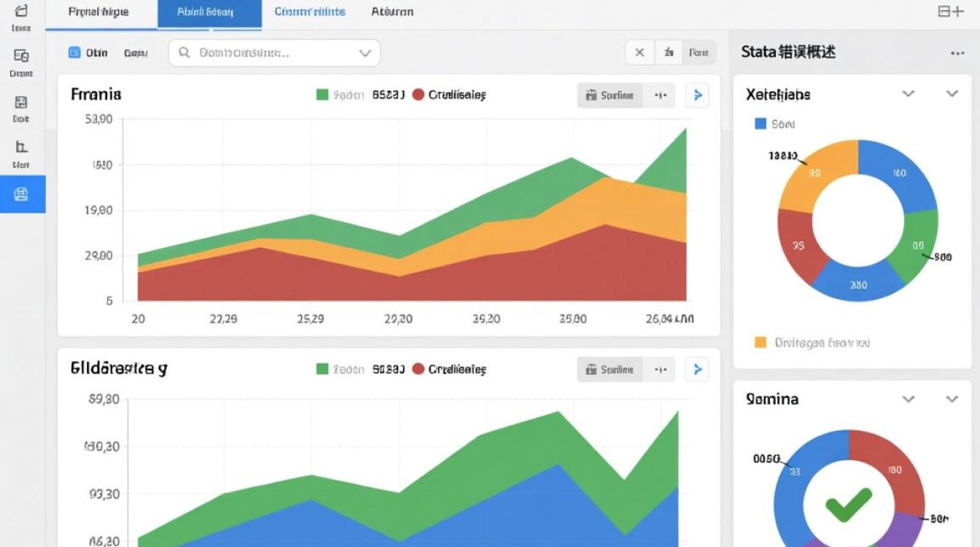Image resolution: width=980 pixels, height=547 pixels.
Task: Toggle the blue checkbox in the filter toolbar
Action: tap(74, 53)
